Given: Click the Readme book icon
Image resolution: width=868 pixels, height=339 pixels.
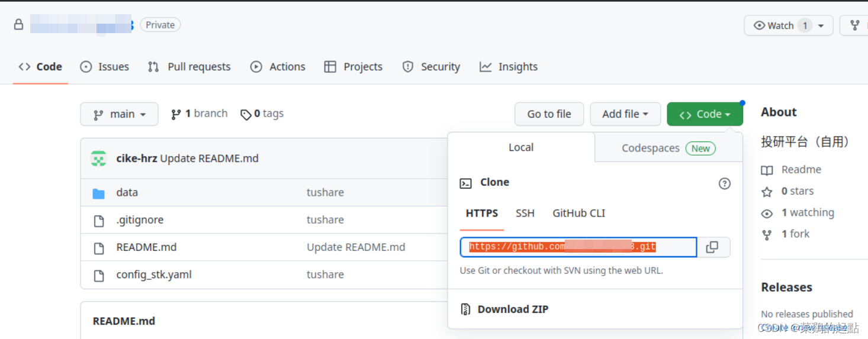Looking at the screenshot, I should (767, 170).
